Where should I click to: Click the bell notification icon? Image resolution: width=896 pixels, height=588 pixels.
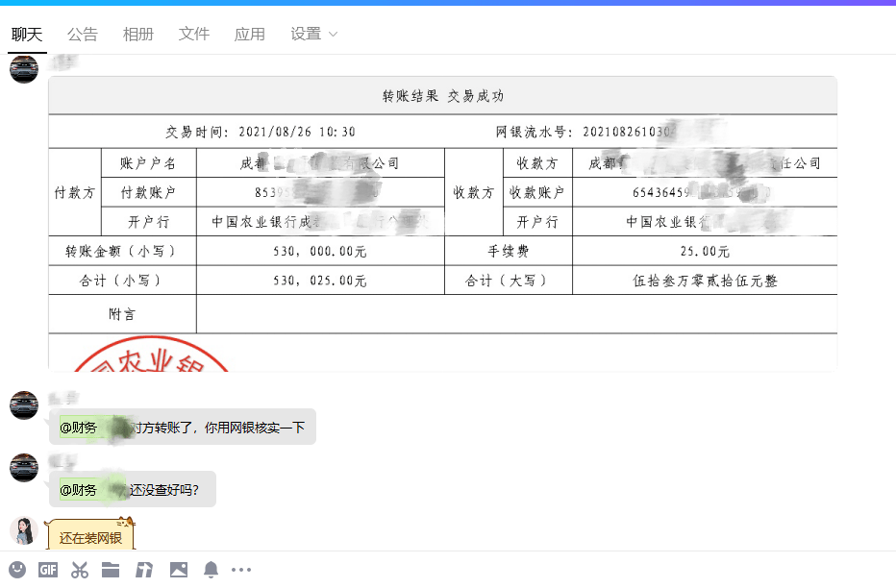[211, 570]
